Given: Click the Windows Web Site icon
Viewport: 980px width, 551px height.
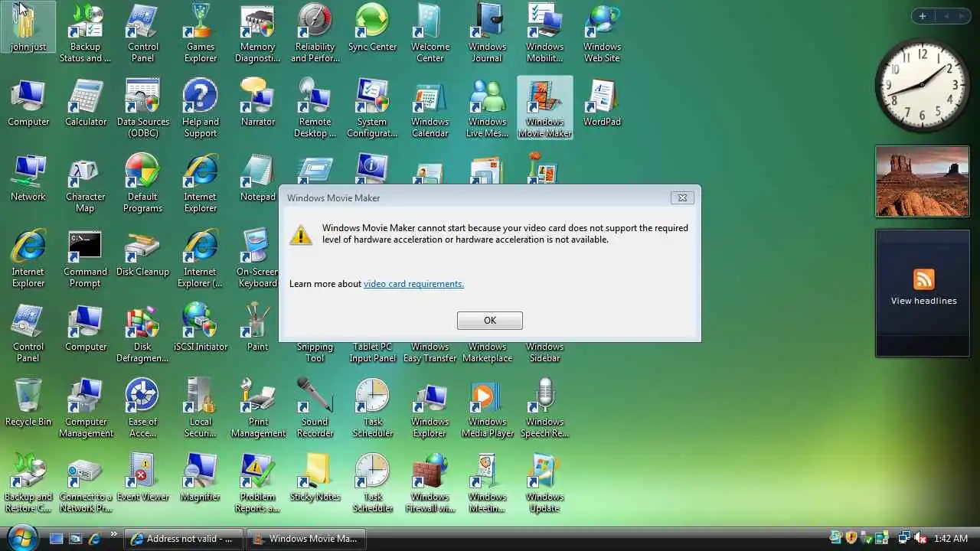Looking at the screenshot, I should 602,33.
